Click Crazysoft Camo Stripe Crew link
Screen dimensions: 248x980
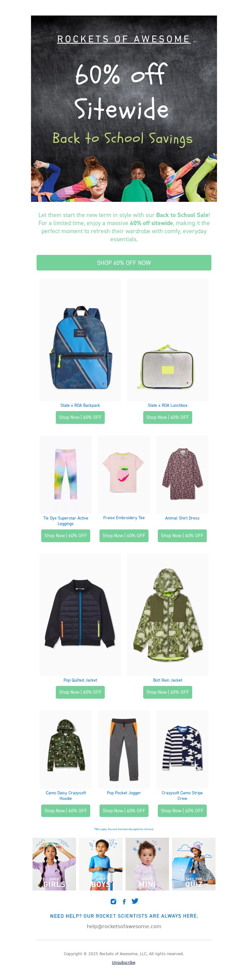coord(182,796)
